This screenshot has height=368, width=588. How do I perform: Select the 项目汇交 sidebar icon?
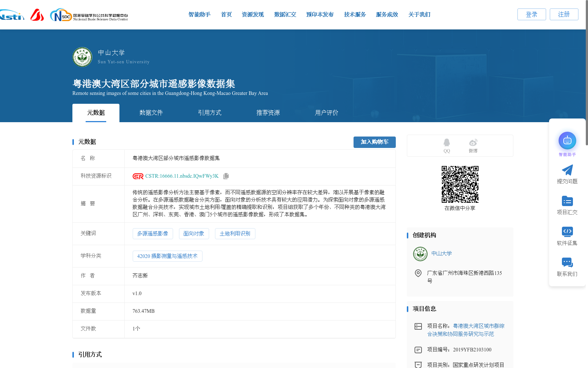[567, 201]
